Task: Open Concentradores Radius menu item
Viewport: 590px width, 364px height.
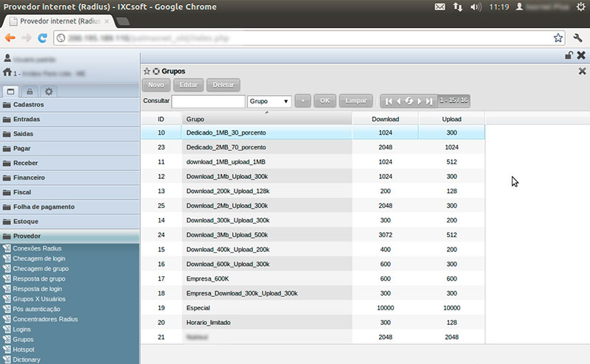Action: point(45,319)
